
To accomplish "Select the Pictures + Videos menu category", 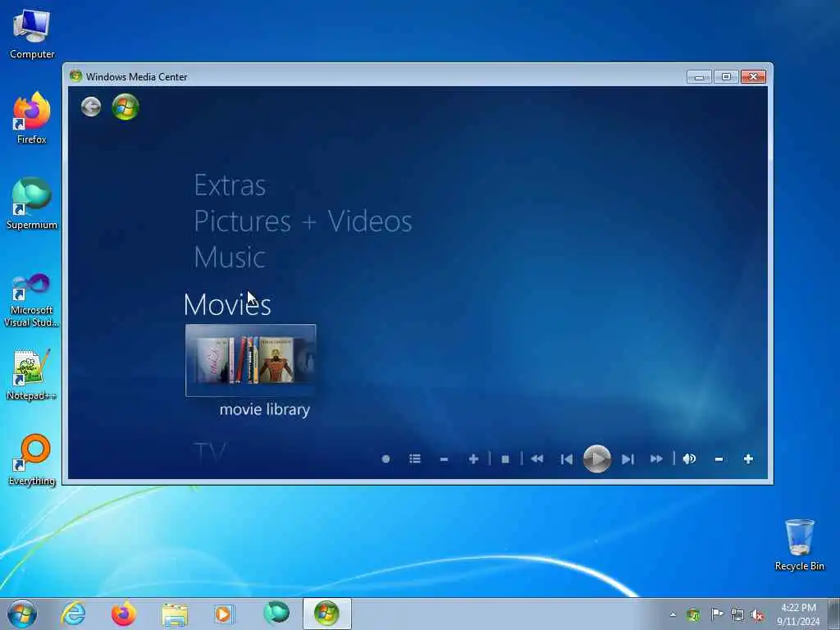I will click(x=303, y=221).
